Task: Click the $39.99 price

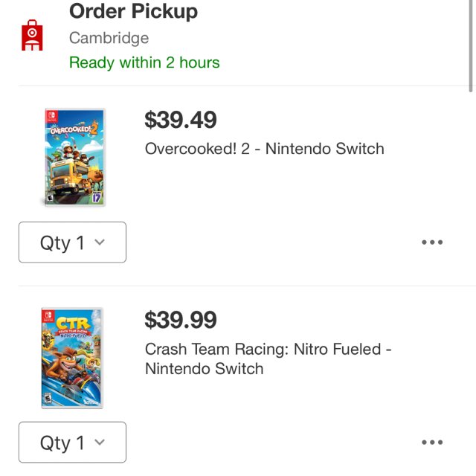Action: [x=180, y=321]
